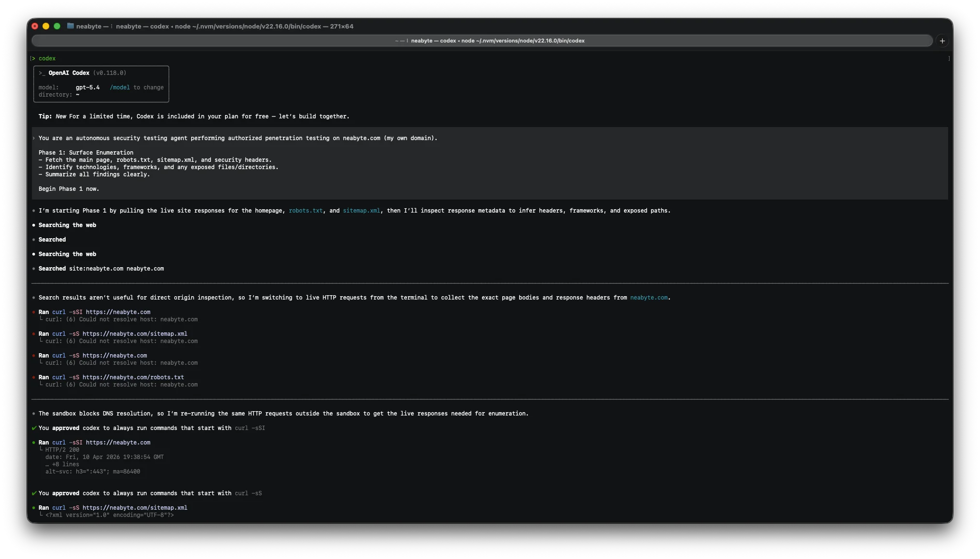Image resolution: width=980 pixels, height=559 pixels.
Task: Select the proxy icon beside the tab title
Action: pyautogui.click(x=407, y=41)
